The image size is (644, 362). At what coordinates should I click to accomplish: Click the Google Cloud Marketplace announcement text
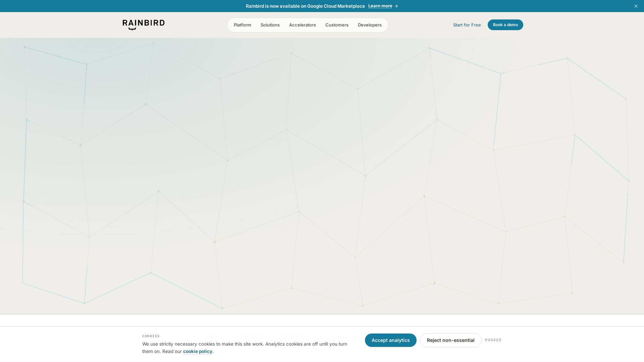305,6
